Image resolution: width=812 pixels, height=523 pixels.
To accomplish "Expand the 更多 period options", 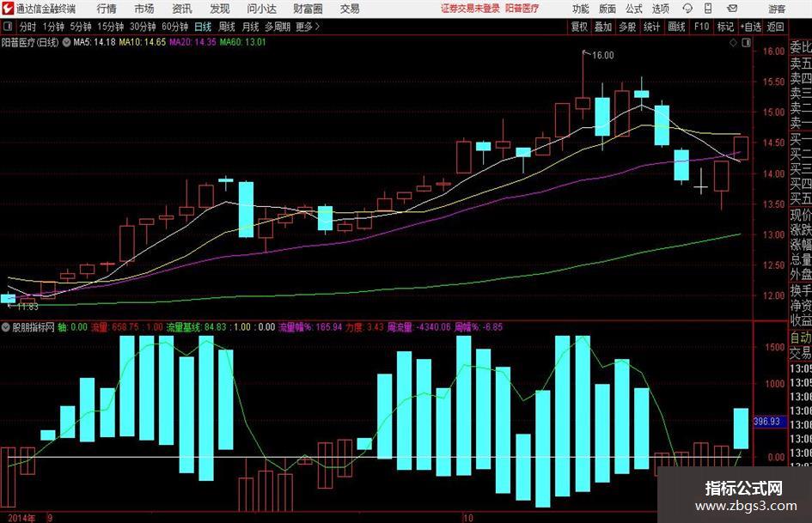I will [x=308, y=27].
